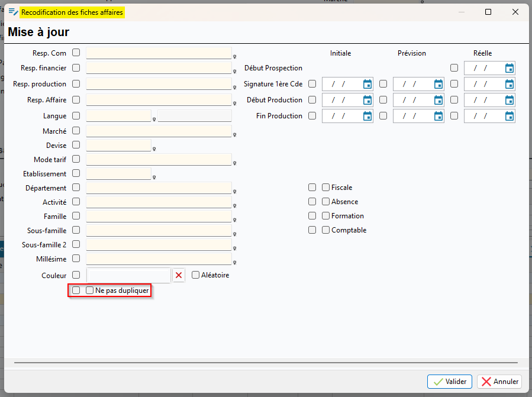Image resolution: width=532 pixels, height=397 pixels.
Task: Open calendar for Fin Production Initiale date
Action: pyautogui.click(x=367, y=116)
